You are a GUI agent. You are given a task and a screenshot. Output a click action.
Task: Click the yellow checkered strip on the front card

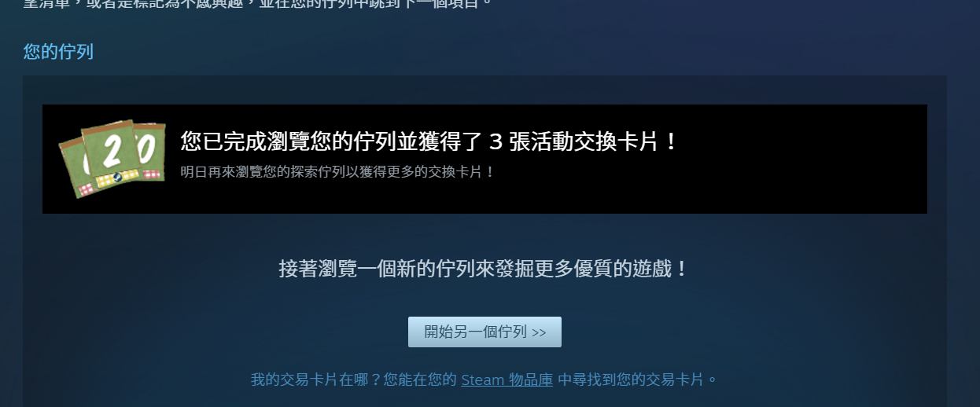pos(116,178)
